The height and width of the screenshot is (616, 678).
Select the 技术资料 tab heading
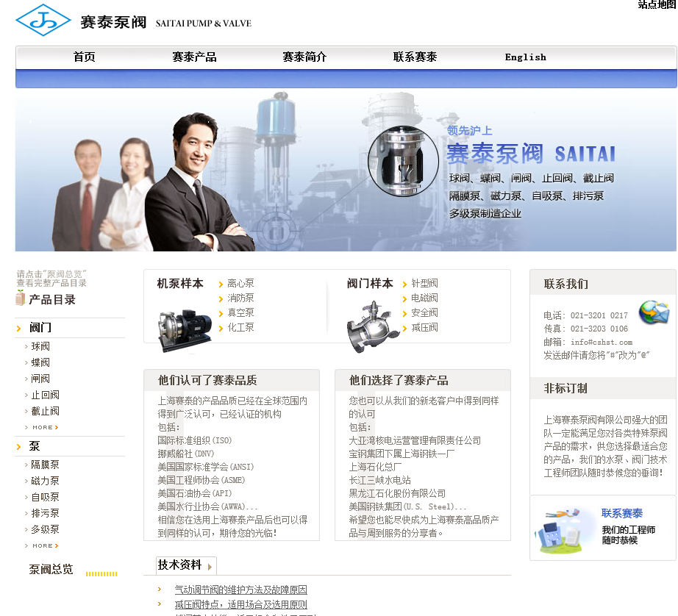pyautogui.click(x=180, y=565)
